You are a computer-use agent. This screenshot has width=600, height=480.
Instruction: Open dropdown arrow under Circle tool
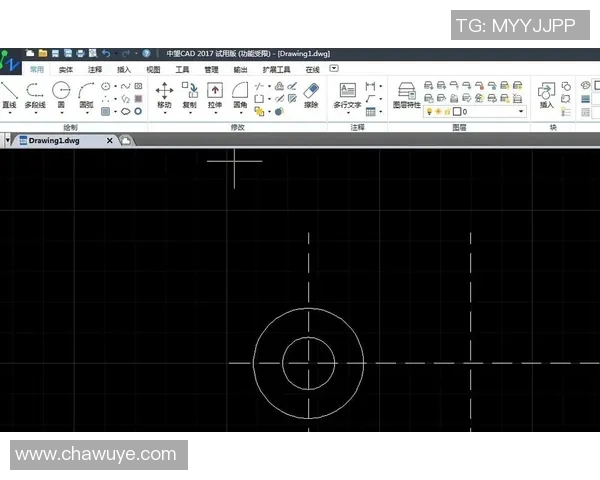tap(61, 113)
